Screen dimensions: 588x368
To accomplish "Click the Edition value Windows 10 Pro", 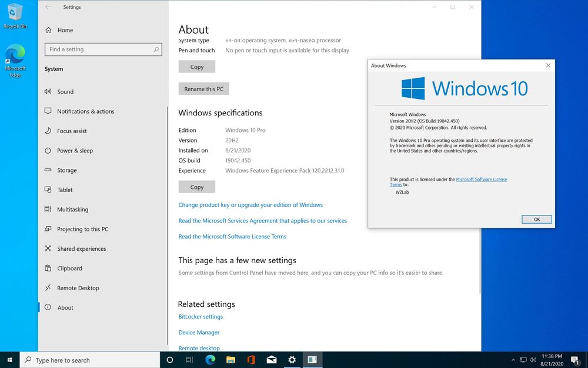I will [245, 130].
